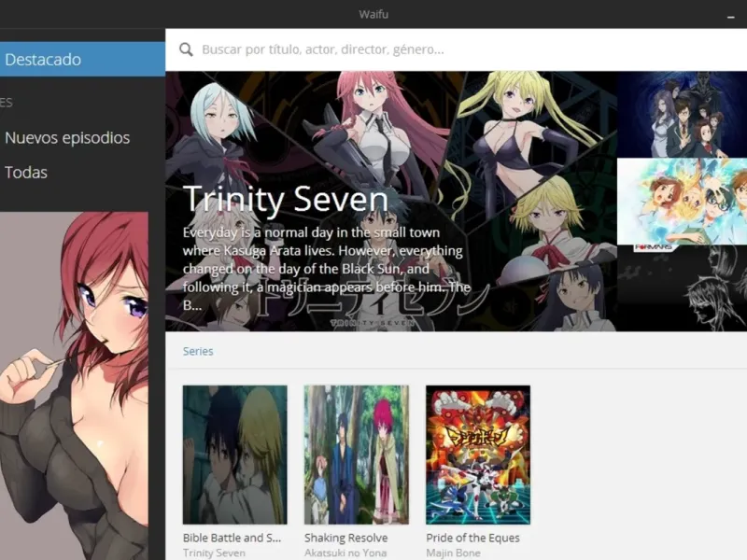This screenshot has width=747, height=560.
Task: Select the Majin Bone series label
Action: (453, 553)
